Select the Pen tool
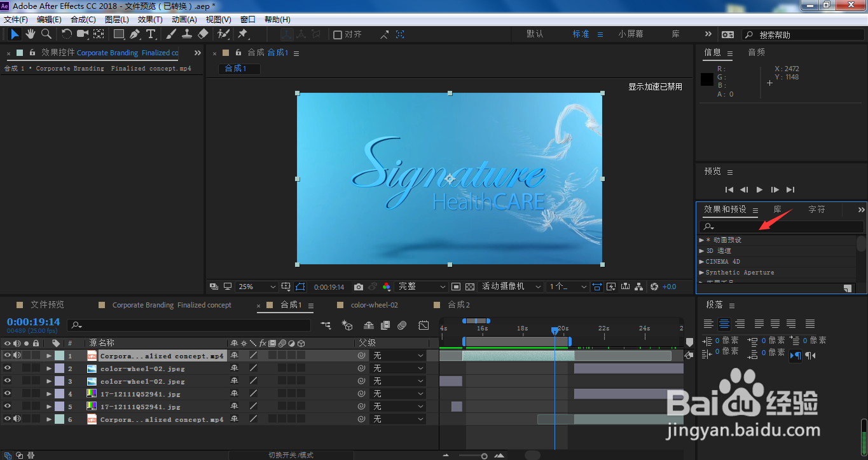 (x=135, y=34)
